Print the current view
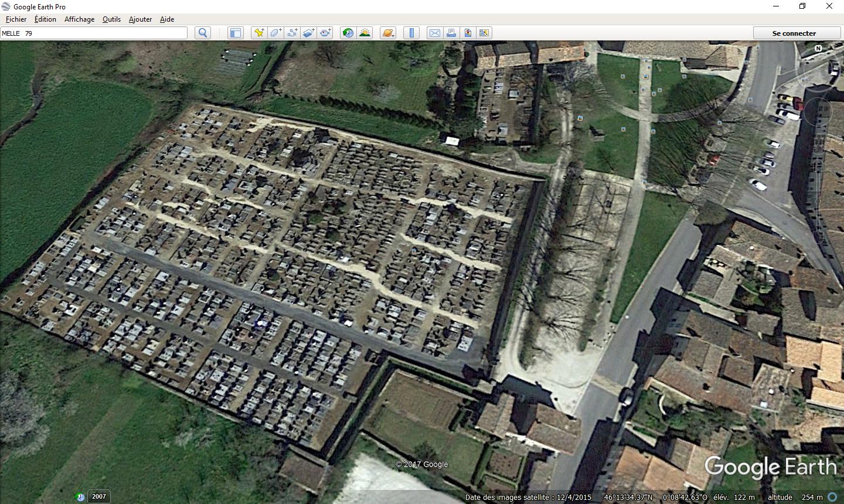This screenshot has height=504, width=844. 451,33
